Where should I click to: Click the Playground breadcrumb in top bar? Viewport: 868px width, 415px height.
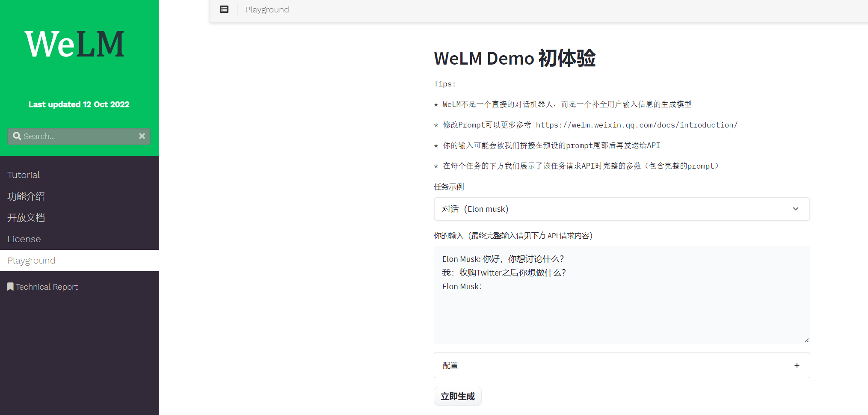[x=267, y=9]
